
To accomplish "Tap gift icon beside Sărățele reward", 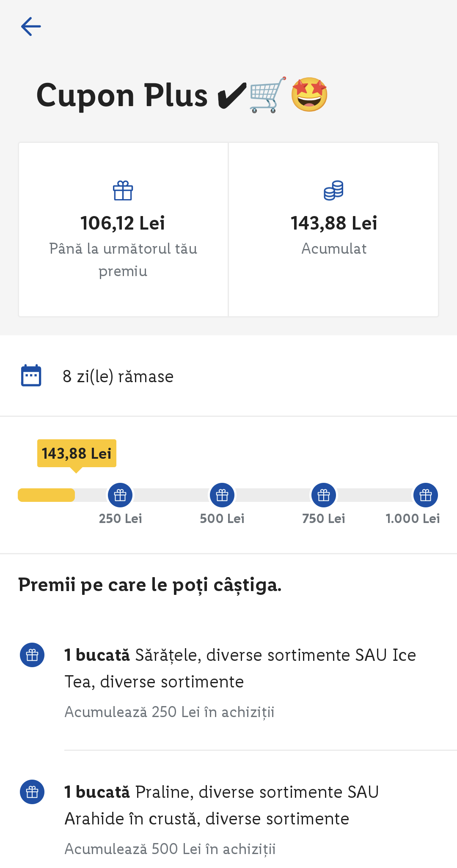I will [x=32, y=655].
